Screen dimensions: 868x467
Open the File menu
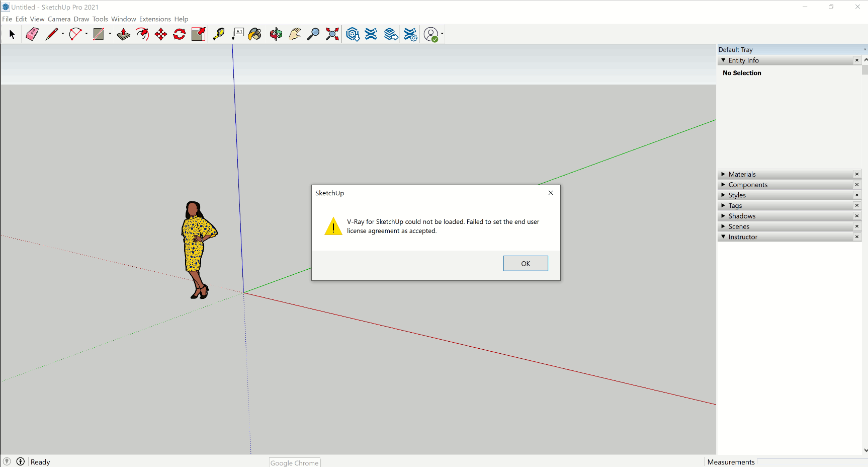[x=7, y=19]
